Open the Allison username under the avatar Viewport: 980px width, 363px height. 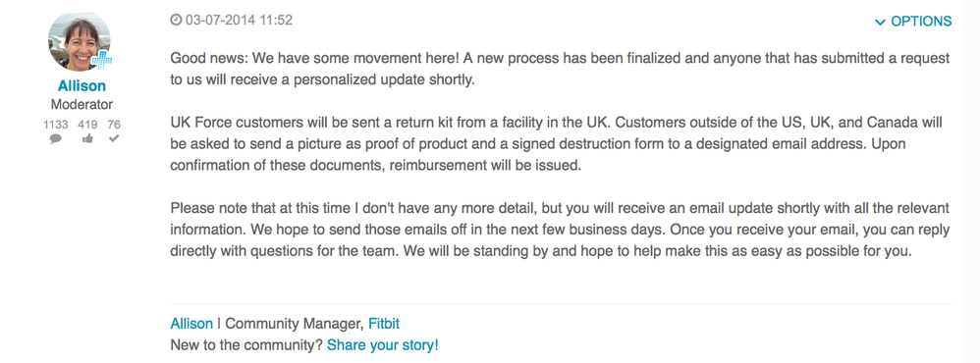click(82, 85)
